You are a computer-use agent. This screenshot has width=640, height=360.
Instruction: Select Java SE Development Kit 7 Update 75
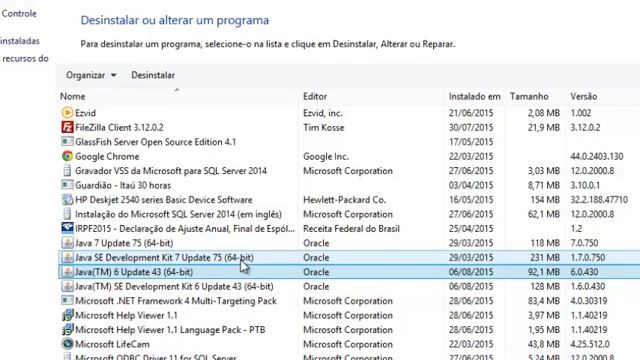tap(164, 258)
